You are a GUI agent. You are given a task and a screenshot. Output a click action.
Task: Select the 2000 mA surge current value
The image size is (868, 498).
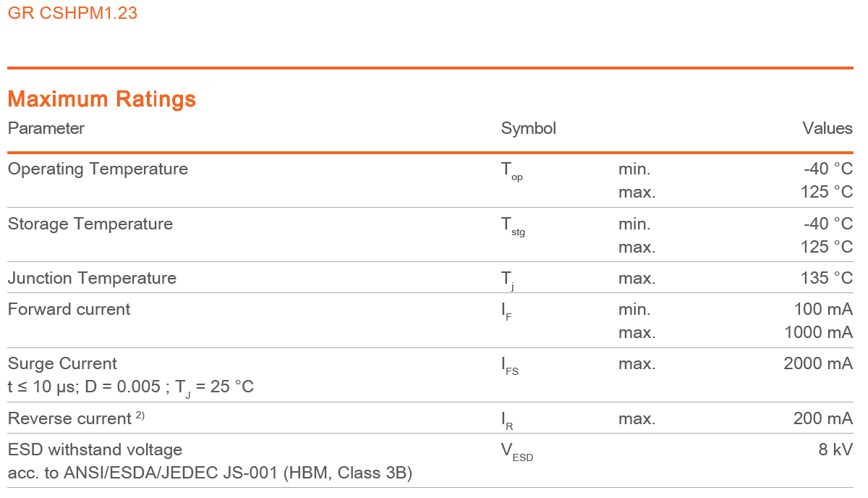point(818,363)
